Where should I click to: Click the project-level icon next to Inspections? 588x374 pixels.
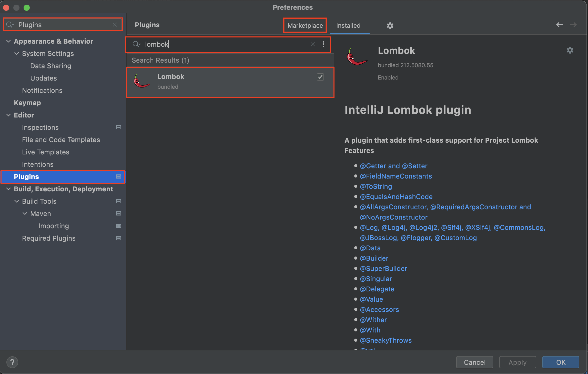pyautogui.click(x=119, y=127)
